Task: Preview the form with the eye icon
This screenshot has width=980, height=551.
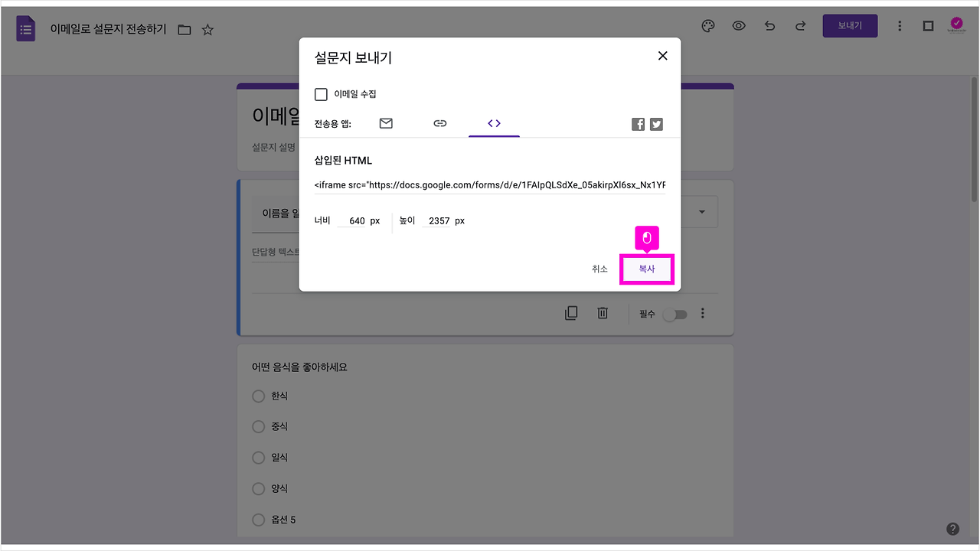Action: 738,25
